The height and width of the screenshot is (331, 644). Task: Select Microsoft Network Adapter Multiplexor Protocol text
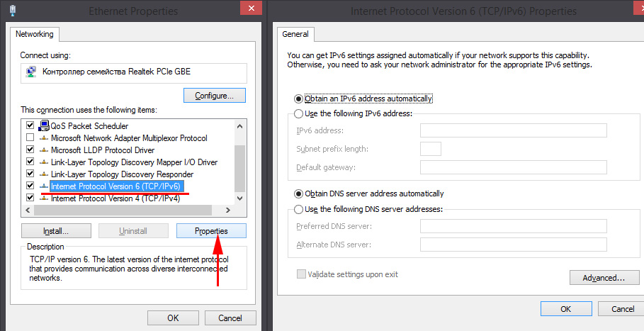[x=129, y=138]
